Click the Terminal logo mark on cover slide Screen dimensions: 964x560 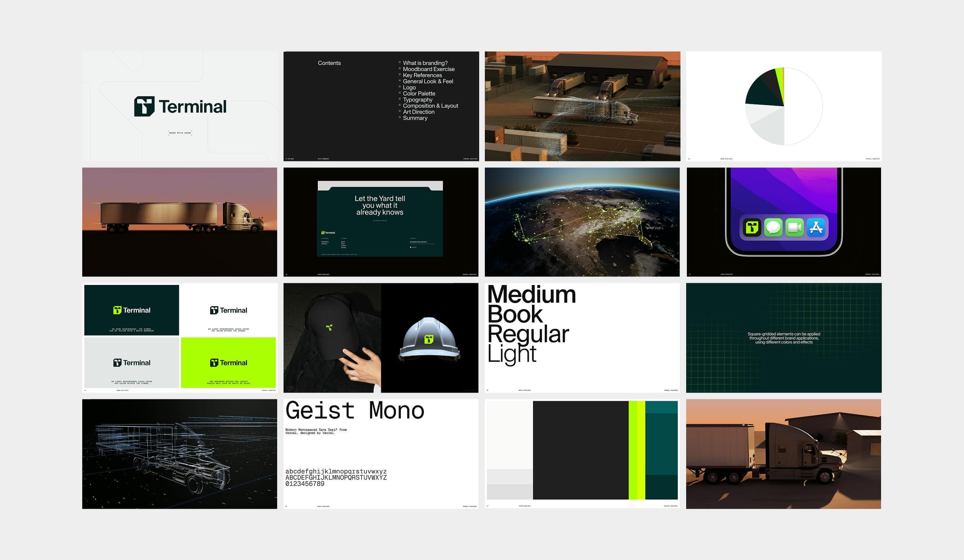(x=144, y=106)
